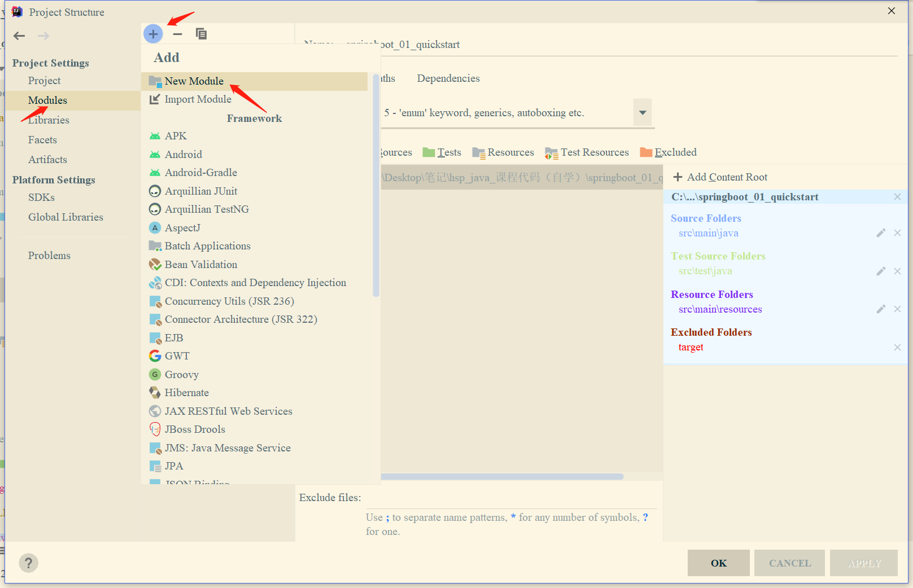Viewport: 913px width, 588px height.
Task: Switch to the Dependencies tab
Action: coord(448,78)
